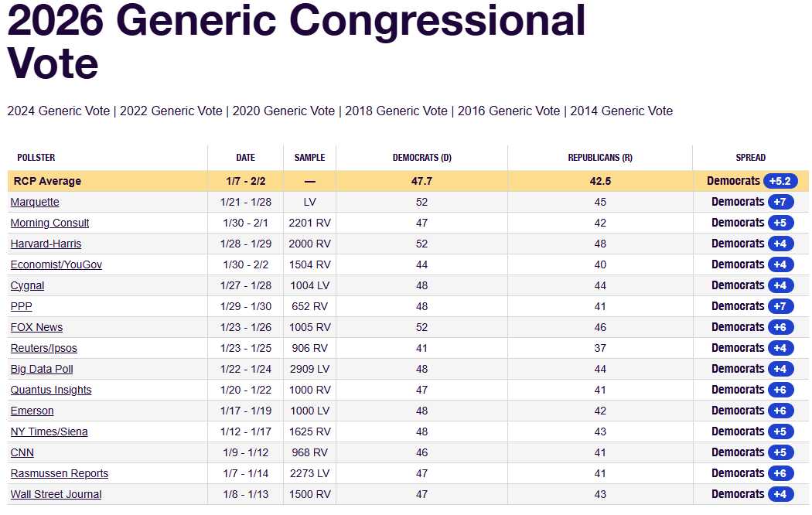Go to 2020 Generic Vote page
The height and width of the screenshot is (515, 812).
pyautogui.click(x=284, y=111)
